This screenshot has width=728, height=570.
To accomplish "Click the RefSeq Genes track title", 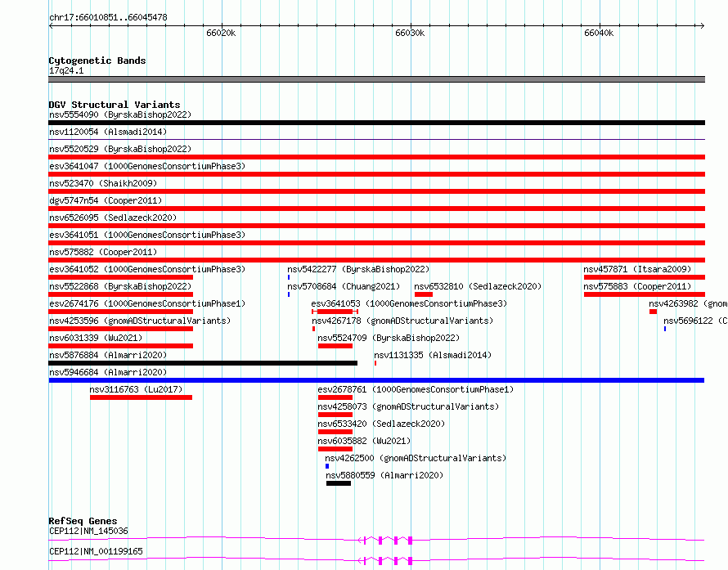I will coord(83,521).
